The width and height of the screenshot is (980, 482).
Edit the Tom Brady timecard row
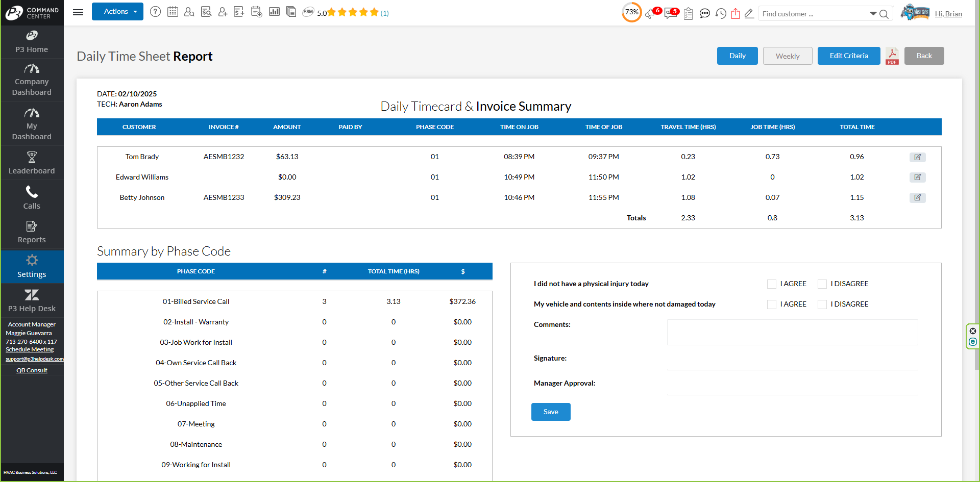pos(917,157)
